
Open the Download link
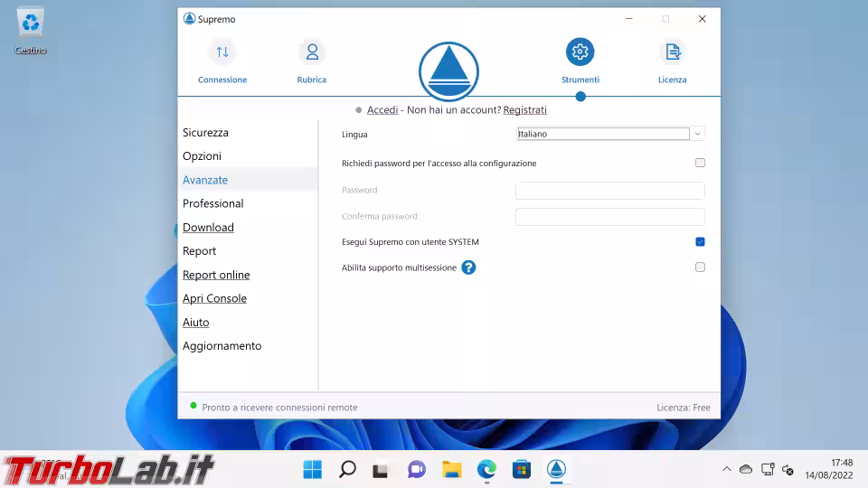[208, 228]
